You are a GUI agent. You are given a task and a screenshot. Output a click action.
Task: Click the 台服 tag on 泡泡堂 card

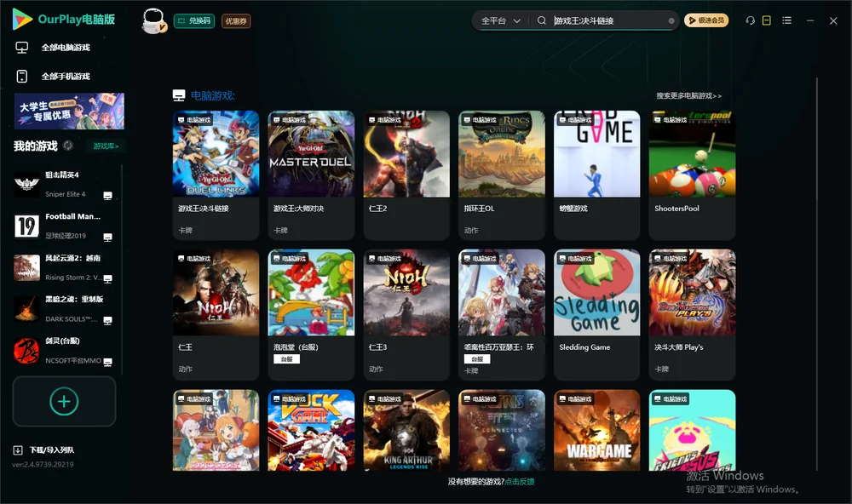286,359
